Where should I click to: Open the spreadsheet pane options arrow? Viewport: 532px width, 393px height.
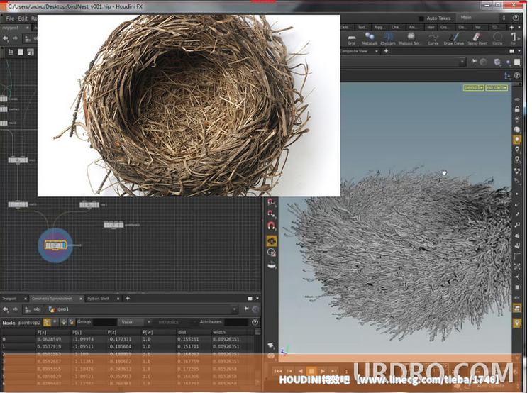pos(257,299)
